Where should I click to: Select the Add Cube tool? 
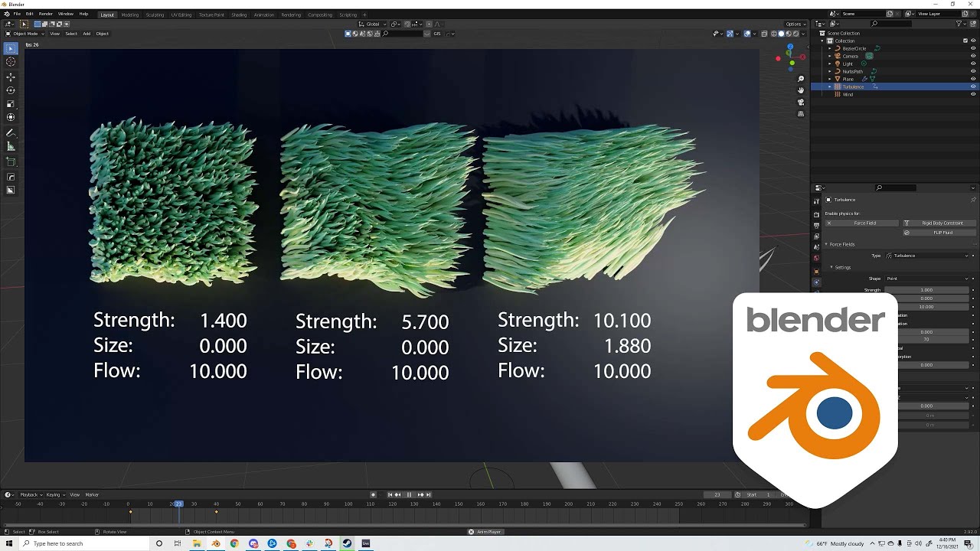[x=11, y=161]
